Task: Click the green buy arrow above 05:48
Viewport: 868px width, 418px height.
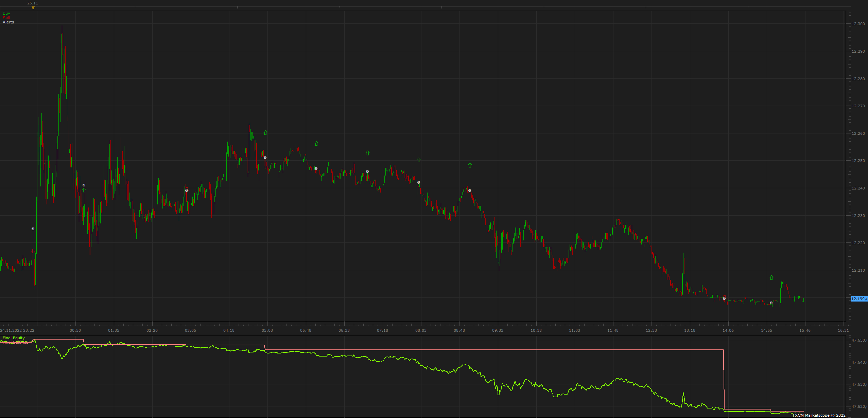Action: point(316,144)
